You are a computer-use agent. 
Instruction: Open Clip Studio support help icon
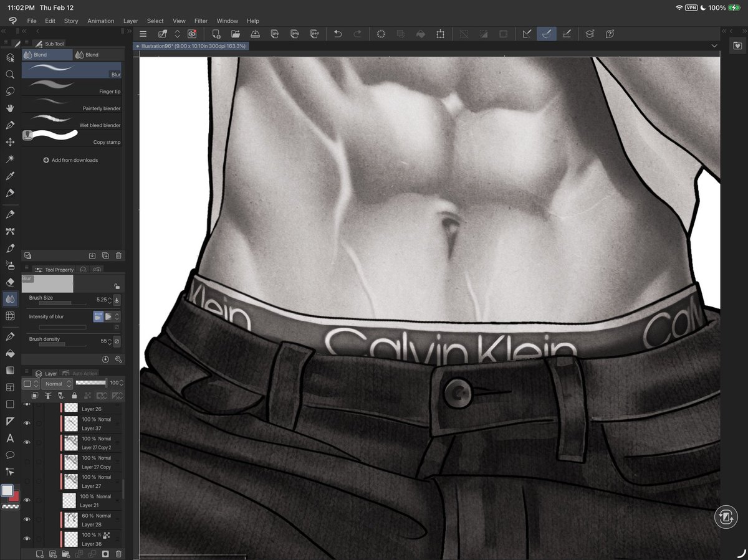610,34
